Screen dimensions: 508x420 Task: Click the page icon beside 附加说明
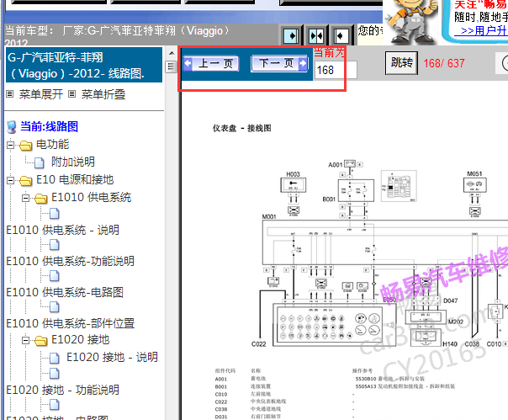[x=39, y=162]
